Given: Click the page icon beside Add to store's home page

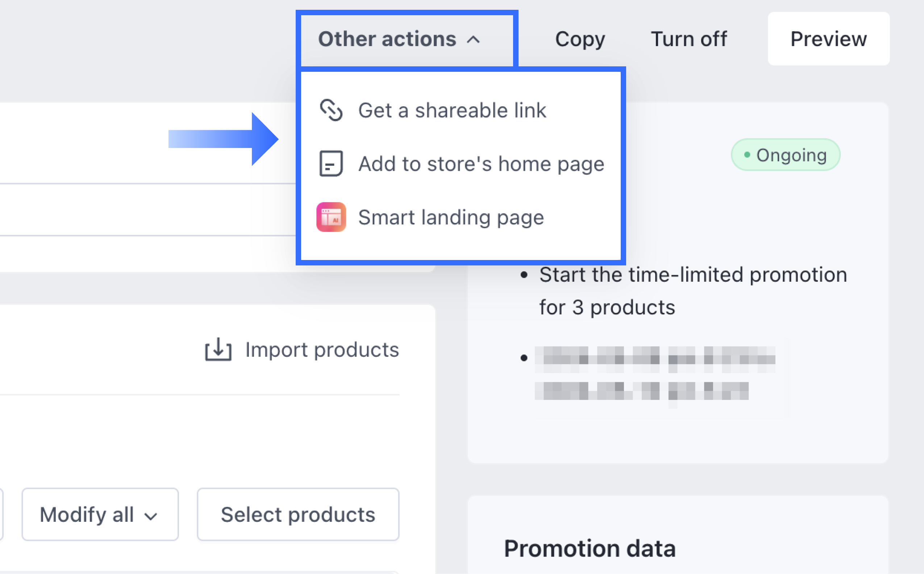Looking at the screenshot, I should click(331, 164).
